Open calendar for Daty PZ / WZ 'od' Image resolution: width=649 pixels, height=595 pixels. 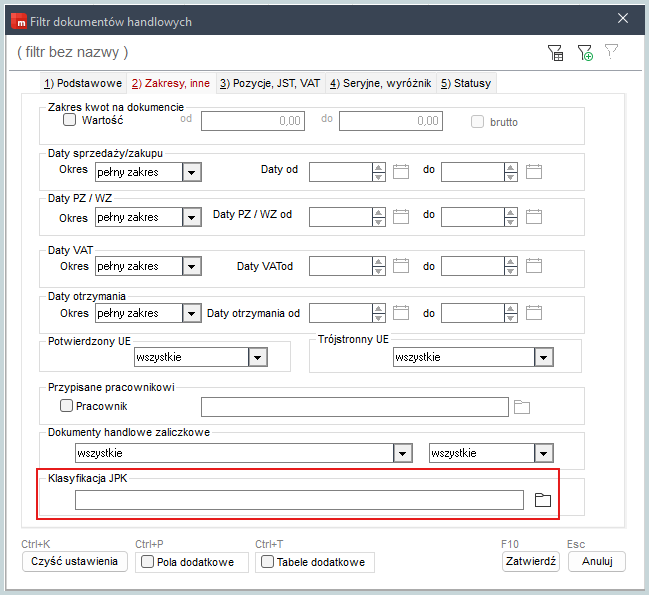(x=402, y=216)
